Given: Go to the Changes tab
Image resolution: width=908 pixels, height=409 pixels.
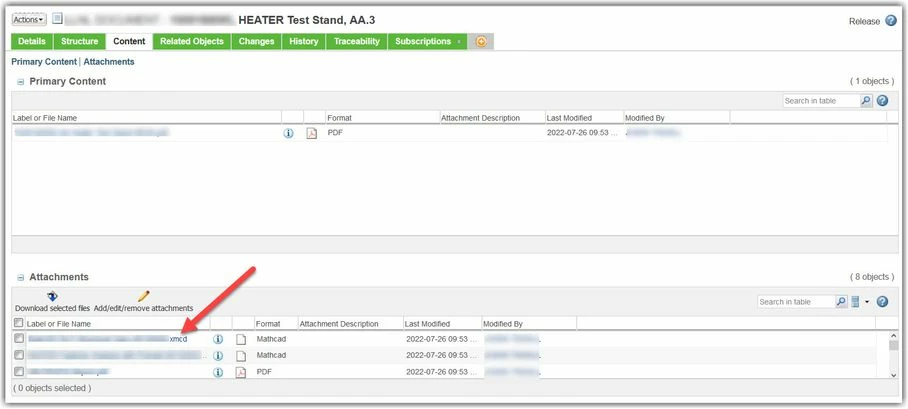Looking at the screenshot, I should coord(257,42).
